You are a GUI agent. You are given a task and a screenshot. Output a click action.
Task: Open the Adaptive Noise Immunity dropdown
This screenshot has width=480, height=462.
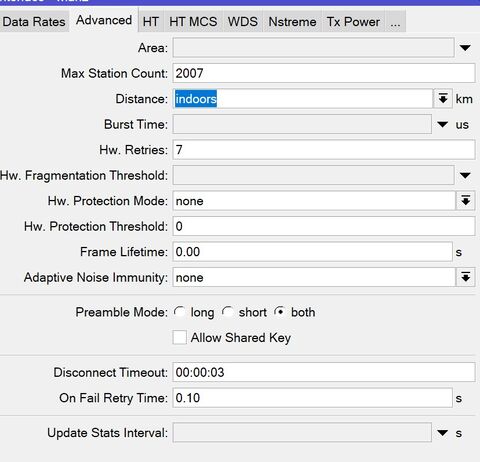click(465, 277)
